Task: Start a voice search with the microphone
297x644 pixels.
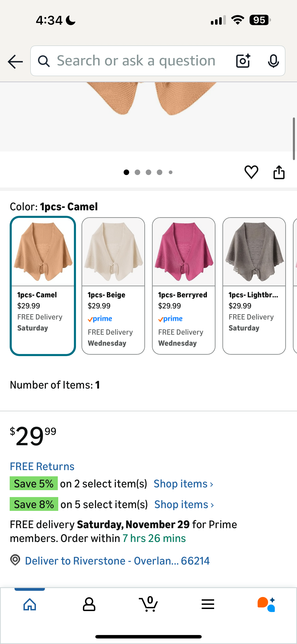Action: (273, 61)
